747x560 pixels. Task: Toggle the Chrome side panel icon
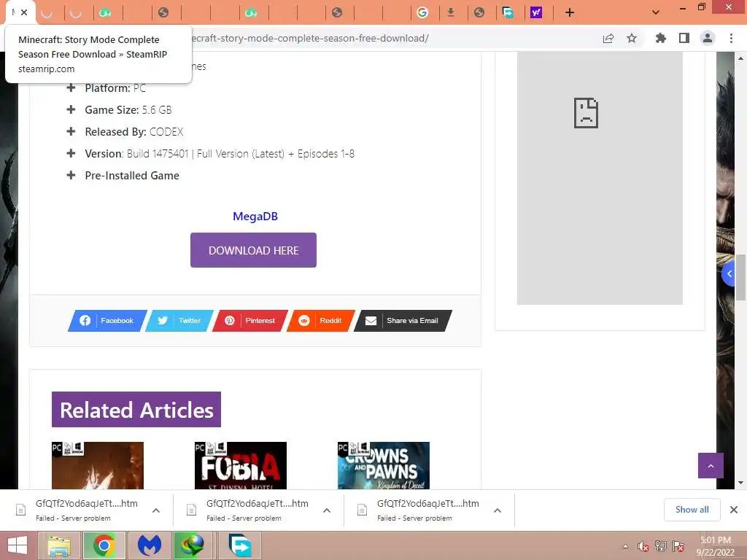coord(684,38)
